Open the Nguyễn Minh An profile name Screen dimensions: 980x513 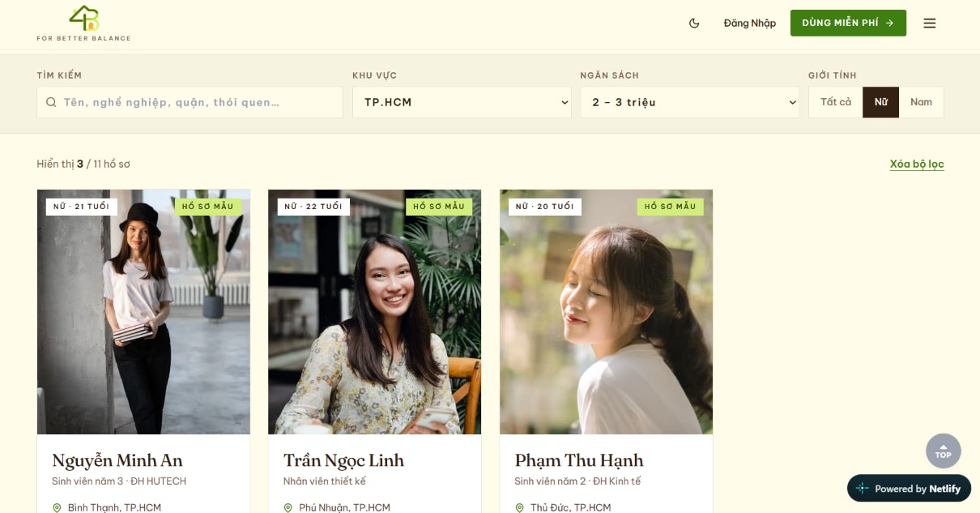[117, 460]
